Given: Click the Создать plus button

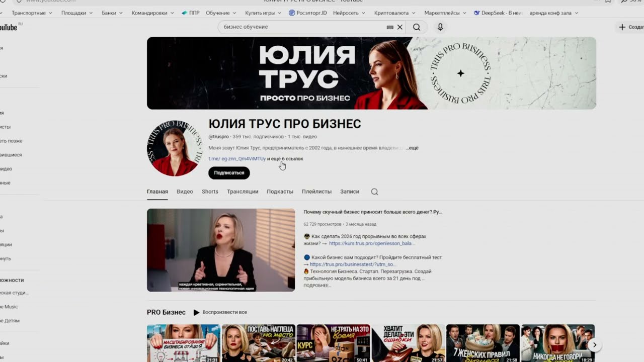Looking at the screenshot, I should (631, 27).
